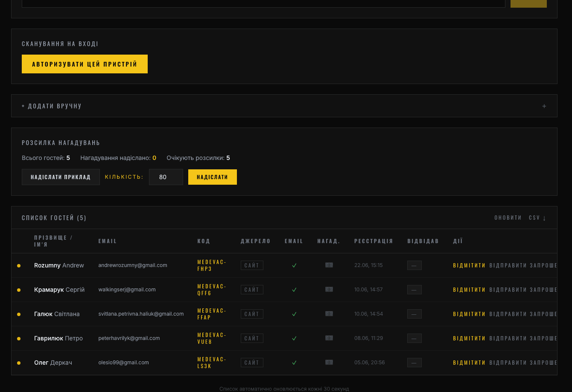Click the Джерело column header

(256, 241)
